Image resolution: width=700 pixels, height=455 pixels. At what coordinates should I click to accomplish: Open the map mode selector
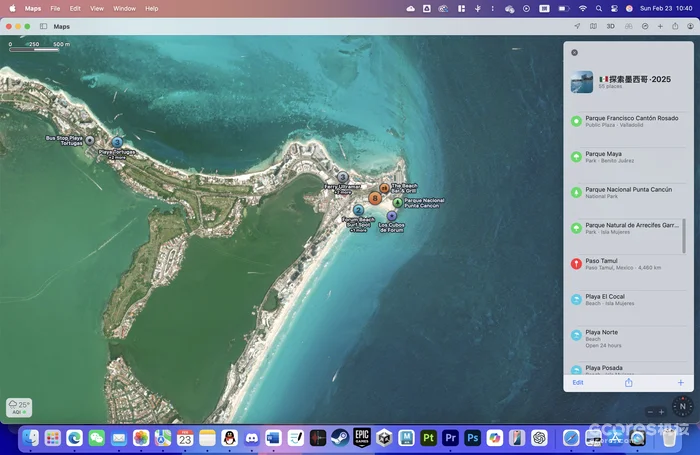(x=594, y=26)
